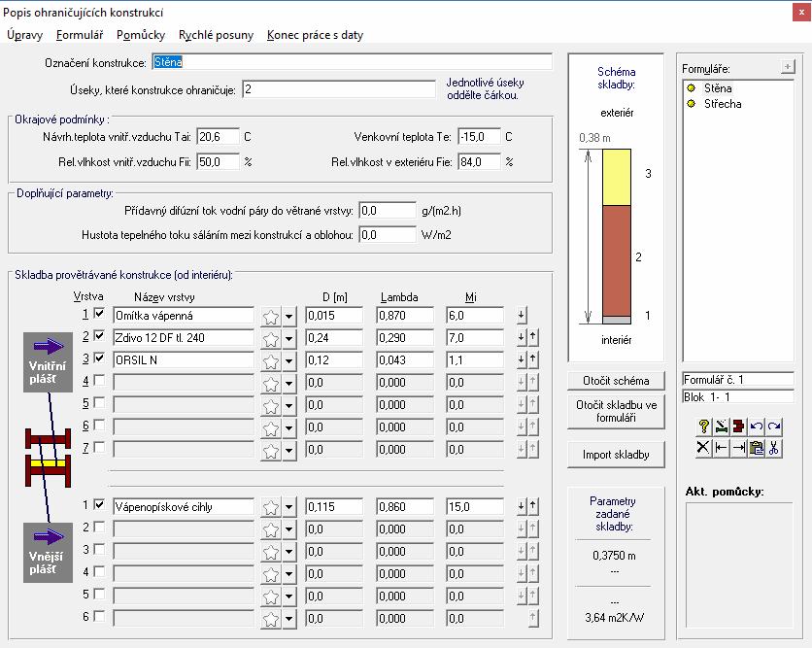This screenshot has height=648, width=812.
Task: Move the ORSIL N layer up
Action: 533,358
